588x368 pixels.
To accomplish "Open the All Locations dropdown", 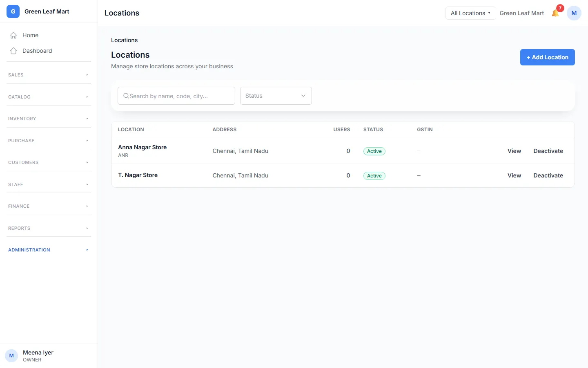I will pyautogui.click(x=470, y=13).
